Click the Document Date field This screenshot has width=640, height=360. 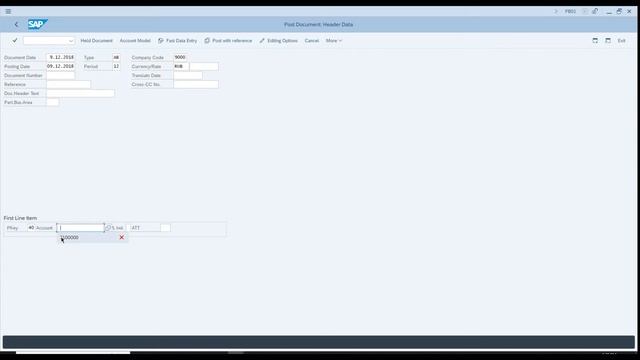60,58
